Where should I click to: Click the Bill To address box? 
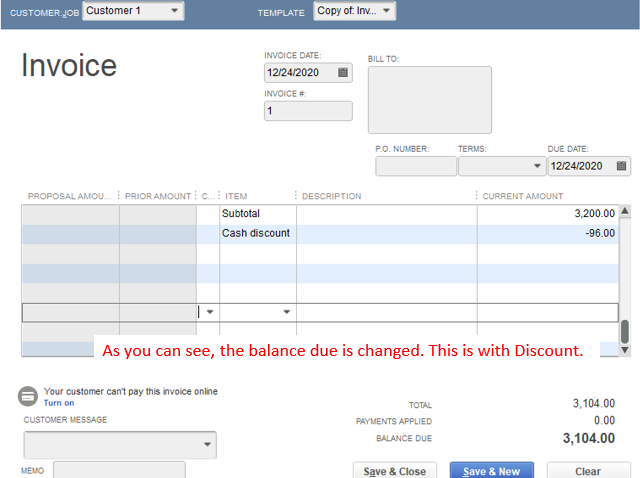[430, 100]
